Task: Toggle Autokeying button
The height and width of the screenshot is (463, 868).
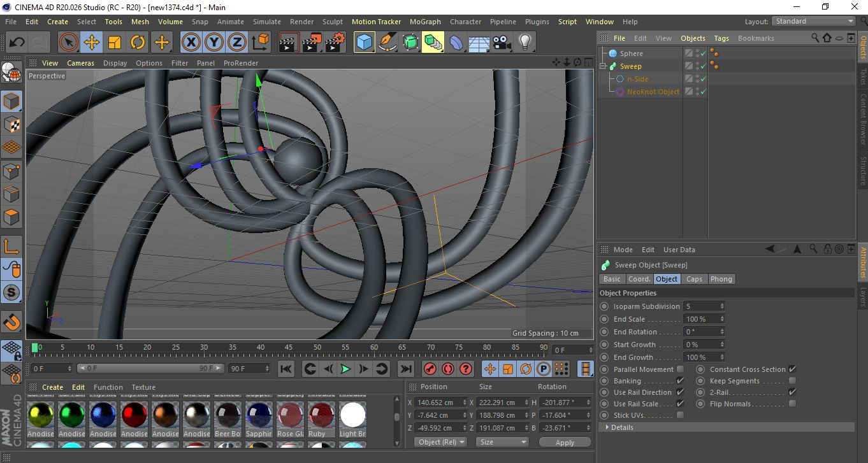Action: (x=448, y=369)
